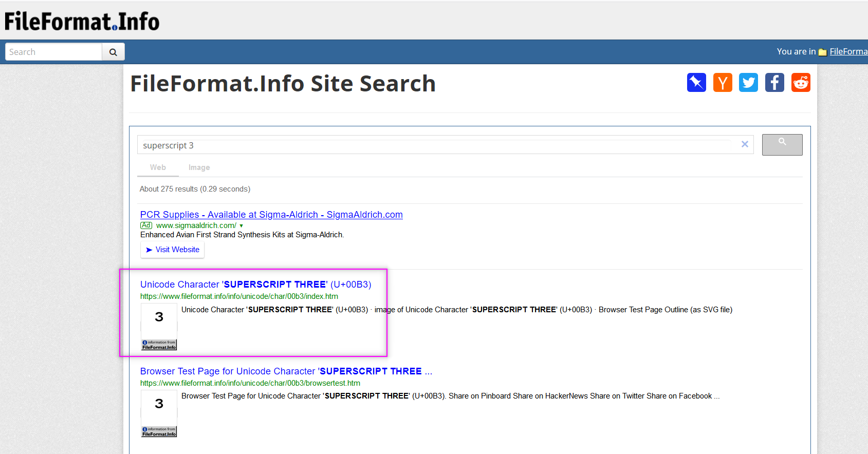Click the FileFormat.Info site logo
This screenshot has width=868, height=454.
click(x=82, y=21)
